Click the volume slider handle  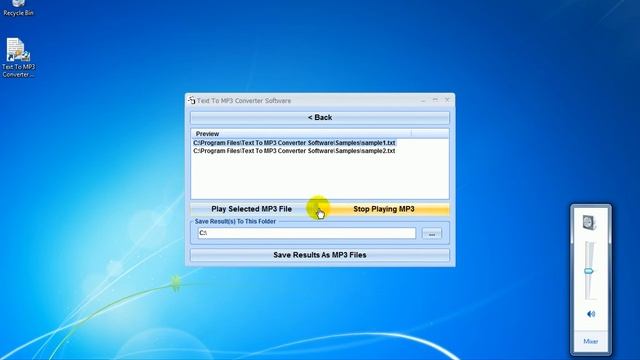coord(589,271)
